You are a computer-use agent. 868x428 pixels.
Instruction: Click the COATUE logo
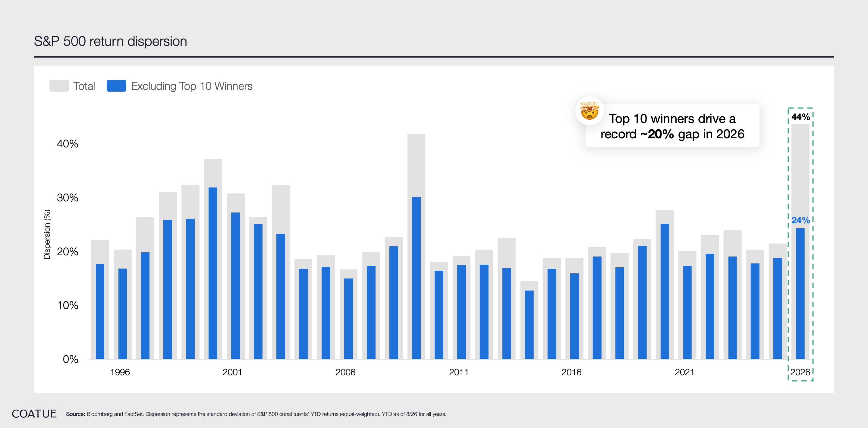[34, 414]
